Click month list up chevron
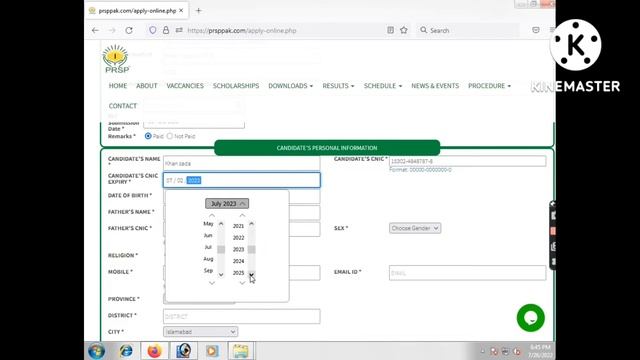 [x=212, y=216]
